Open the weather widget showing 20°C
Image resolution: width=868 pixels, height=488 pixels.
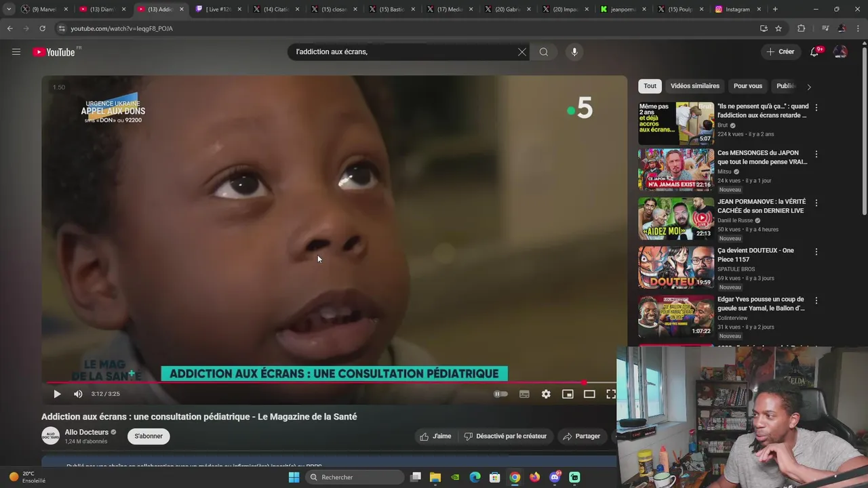pos(27,477)
